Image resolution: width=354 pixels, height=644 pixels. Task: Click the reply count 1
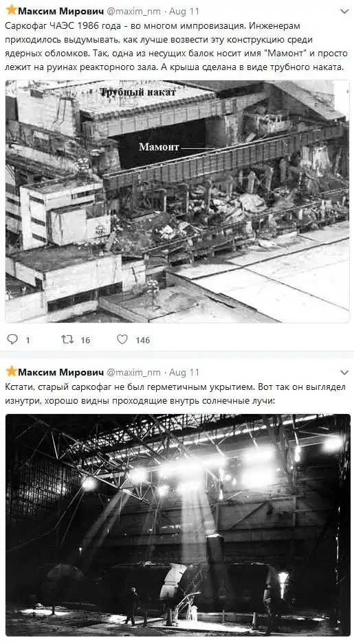point(27,340)
